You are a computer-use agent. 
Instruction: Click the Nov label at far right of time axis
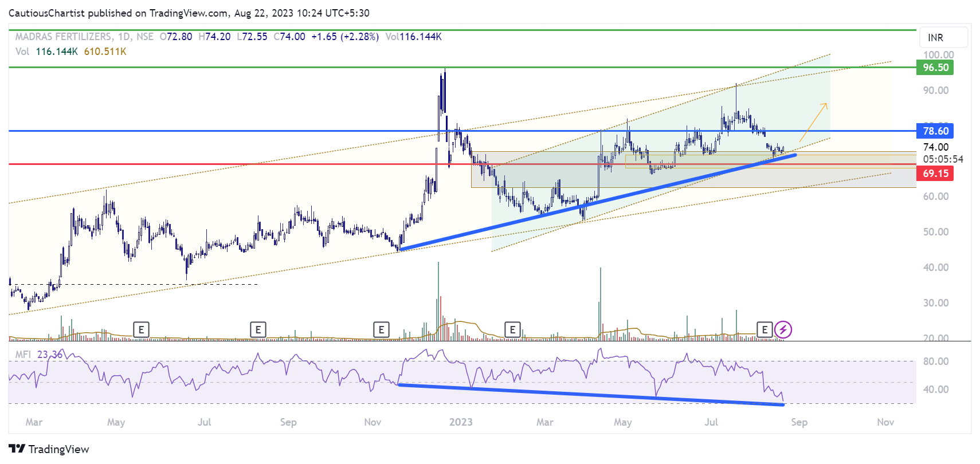point(885,422)
